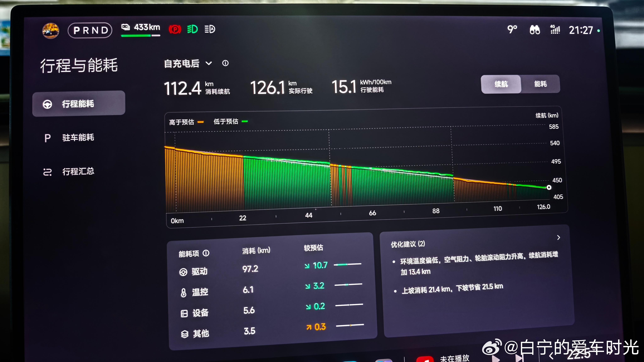
Task: Tap the 驱动 energy consumption row
Action: point(200,271)
